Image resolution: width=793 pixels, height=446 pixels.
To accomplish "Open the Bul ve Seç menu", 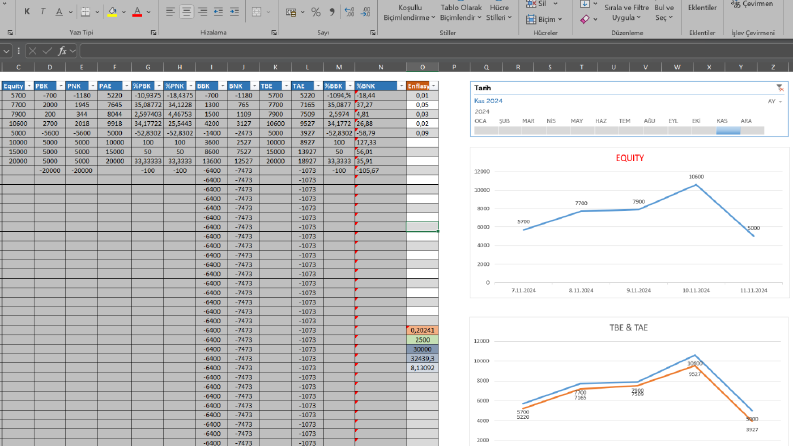I will click(x=664, y=13).
